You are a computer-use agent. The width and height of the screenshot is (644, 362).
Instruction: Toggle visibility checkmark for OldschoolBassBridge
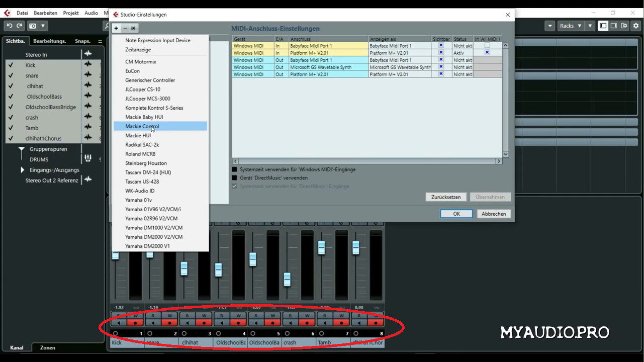point(11,107)
